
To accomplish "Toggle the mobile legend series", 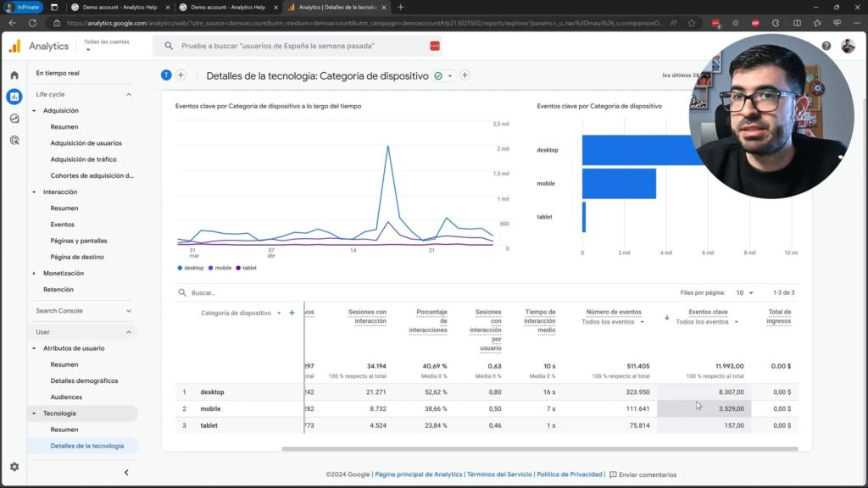I will click(220, 268).
